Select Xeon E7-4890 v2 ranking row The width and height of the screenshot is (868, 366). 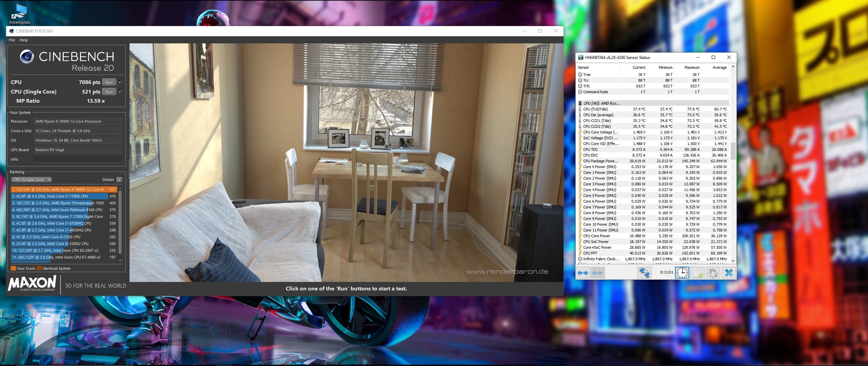tap(64, 257)
